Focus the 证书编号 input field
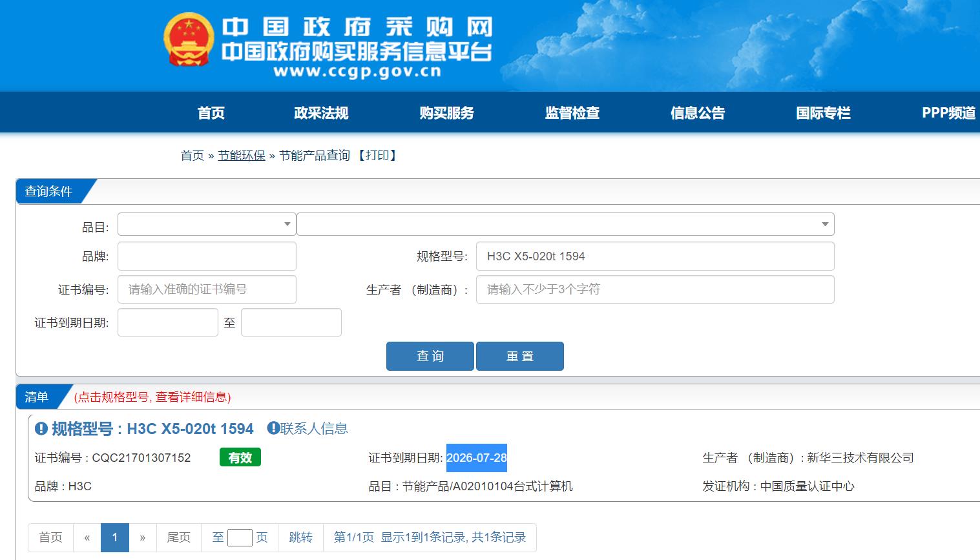 point(207,289)
